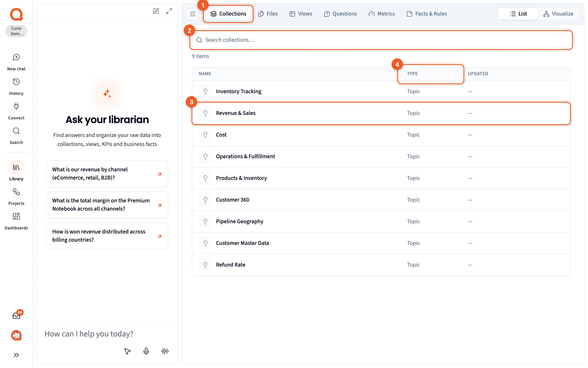Open the inbox with 64 notifications
Image resolution: width=588 pixels, height=368 pixels.
click(16, 315)
